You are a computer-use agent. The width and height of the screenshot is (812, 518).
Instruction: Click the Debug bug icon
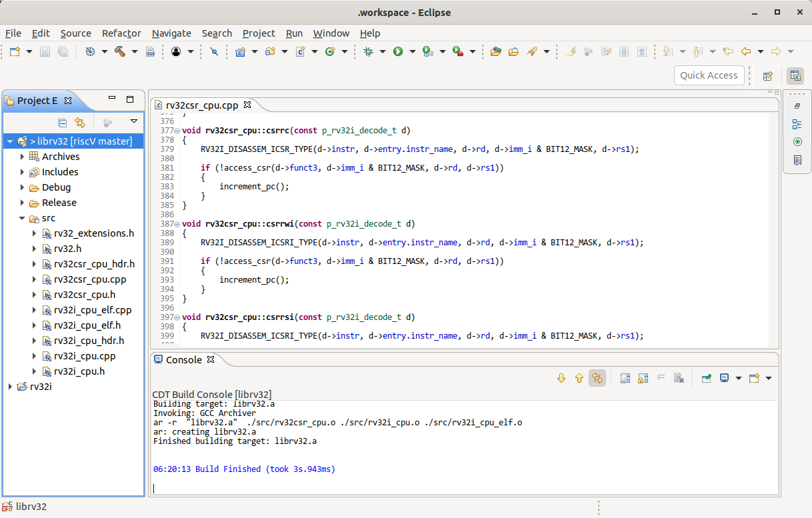[x=368, y=51]
